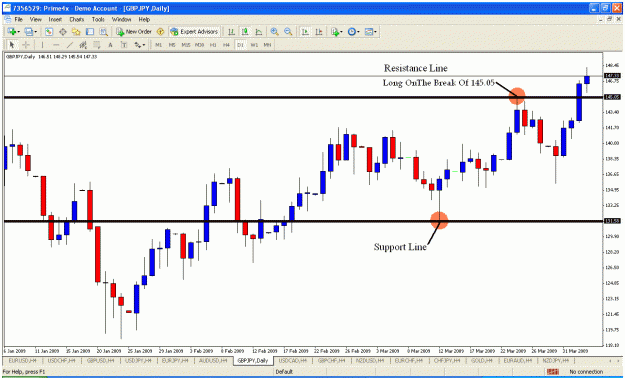
Task: Open the Profiles toolbar icon
Action: [28, 32]
